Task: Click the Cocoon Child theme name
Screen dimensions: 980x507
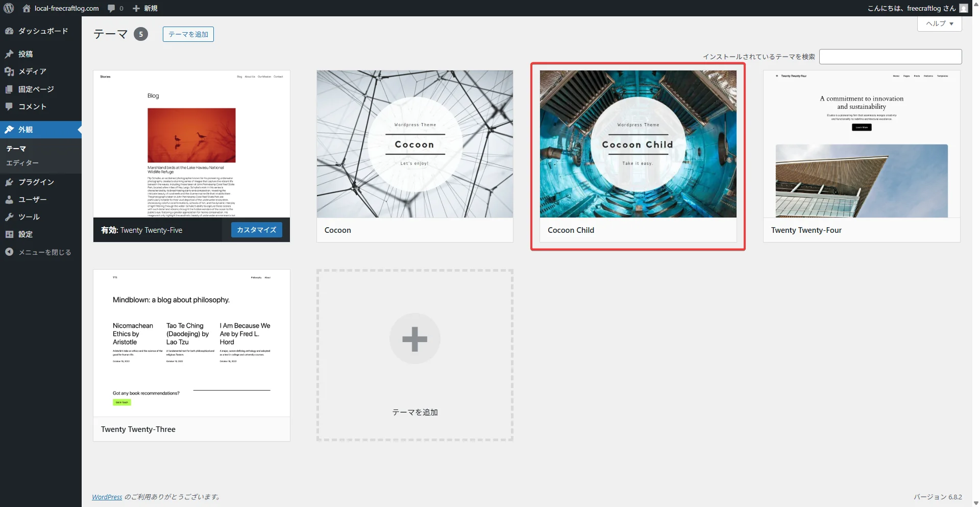Action: (x=571, y=230)
